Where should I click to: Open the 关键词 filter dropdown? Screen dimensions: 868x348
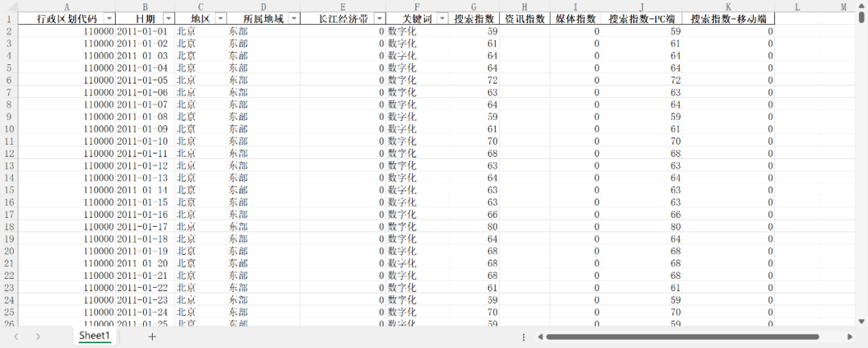pos(442,18)
